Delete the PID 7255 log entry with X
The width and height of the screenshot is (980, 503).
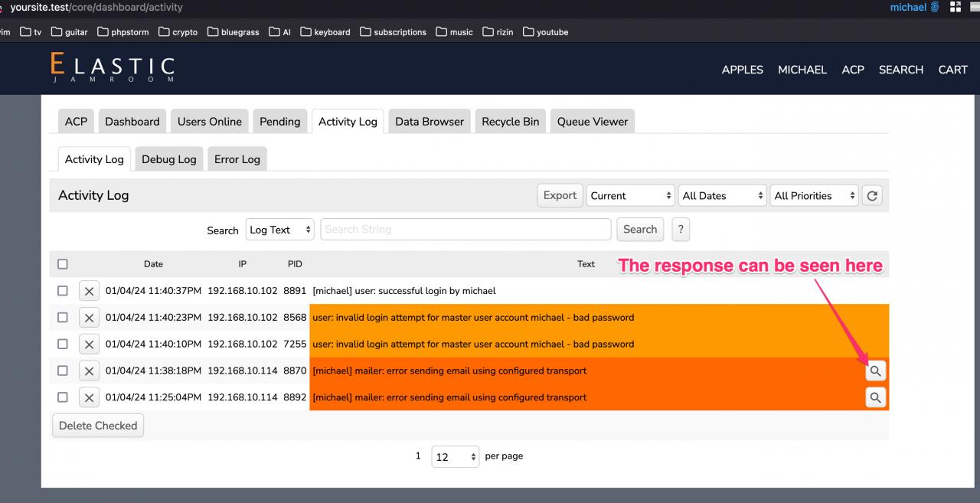(89, 345)
